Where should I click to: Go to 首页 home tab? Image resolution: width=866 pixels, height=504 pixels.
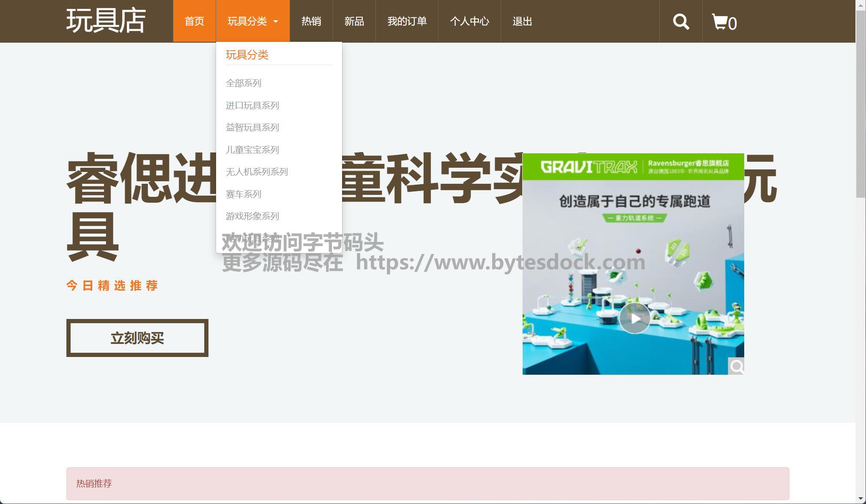[195, 21]
